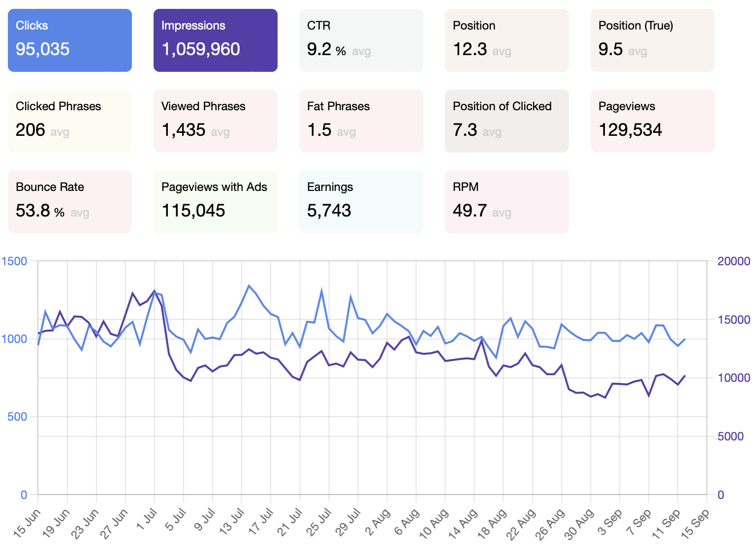Click the 12.3 position value
Viewport: 756px width, 558px height.
[470, 49]
